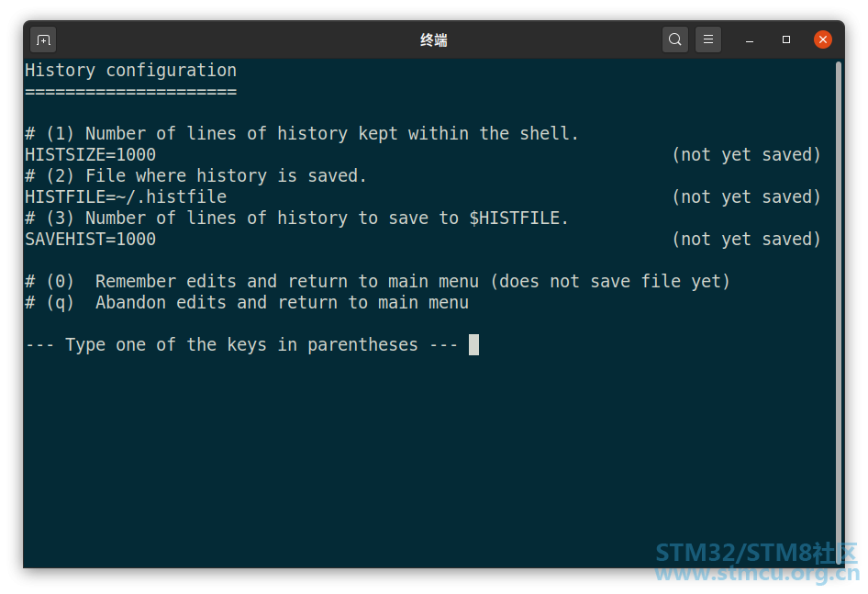The image size is (868, 594).
Task: Click the (1) Number of lines comment
Action: [x=302, y=133]
